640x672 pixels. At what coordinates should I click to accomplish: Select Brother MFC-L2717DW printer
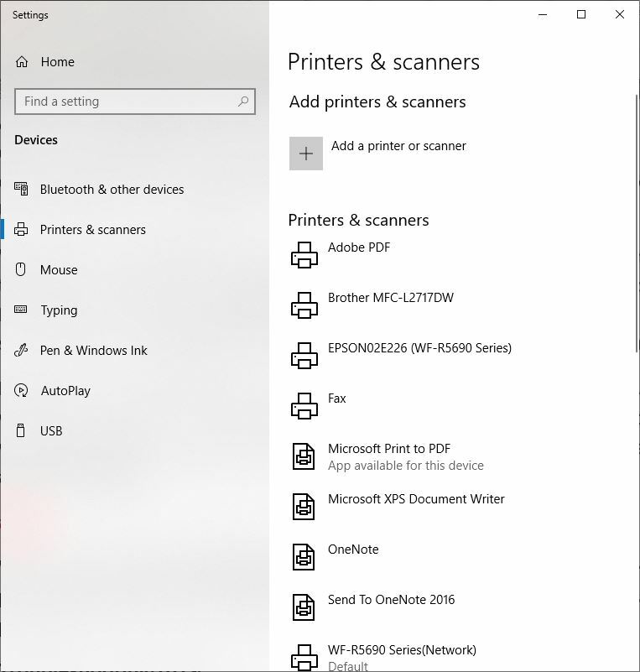(x=391, y=298)
